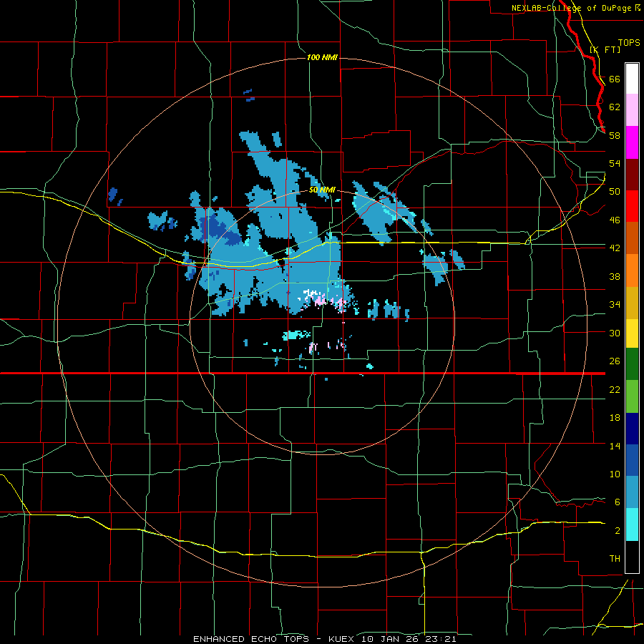Click the black TH legend swatch

[632, 557]
